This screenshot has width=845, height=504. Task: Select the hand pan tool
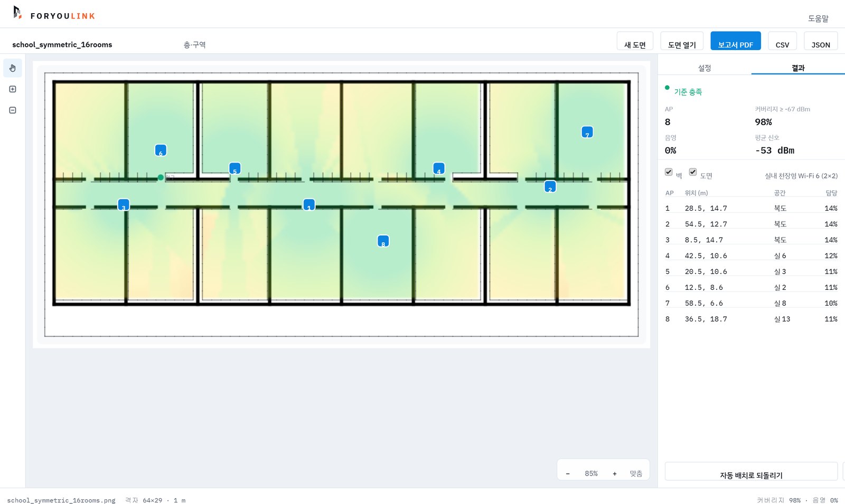[x=13, y=68]
